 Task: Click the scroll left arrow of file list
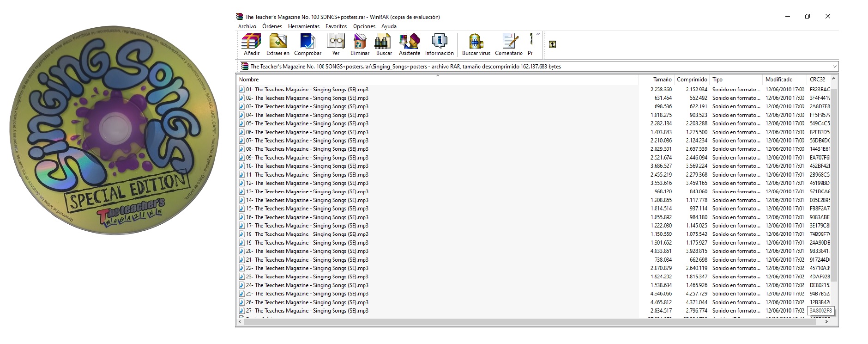(x=240, y=322)
